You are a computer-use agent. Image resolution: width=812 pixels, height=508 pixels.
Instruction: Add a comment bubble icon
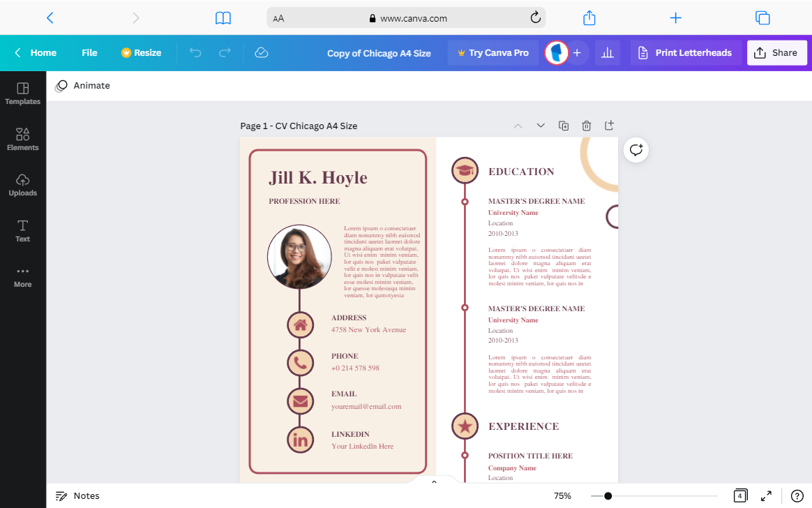pos(636,150)
